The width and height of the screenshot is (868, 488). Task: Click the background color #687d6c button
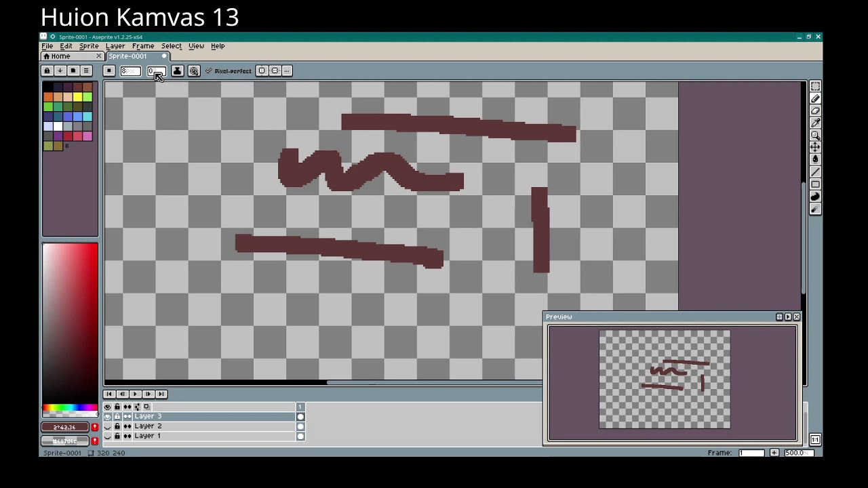tap(65, 441)
